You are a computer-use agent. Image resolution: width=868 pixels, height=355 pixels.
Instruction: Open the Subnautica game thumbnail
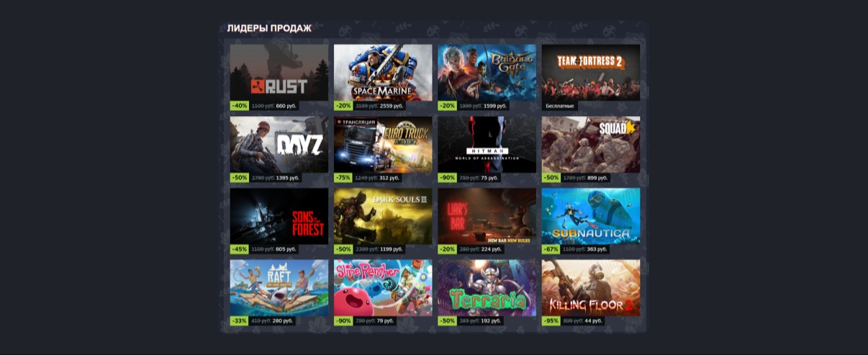coord(591,216)
